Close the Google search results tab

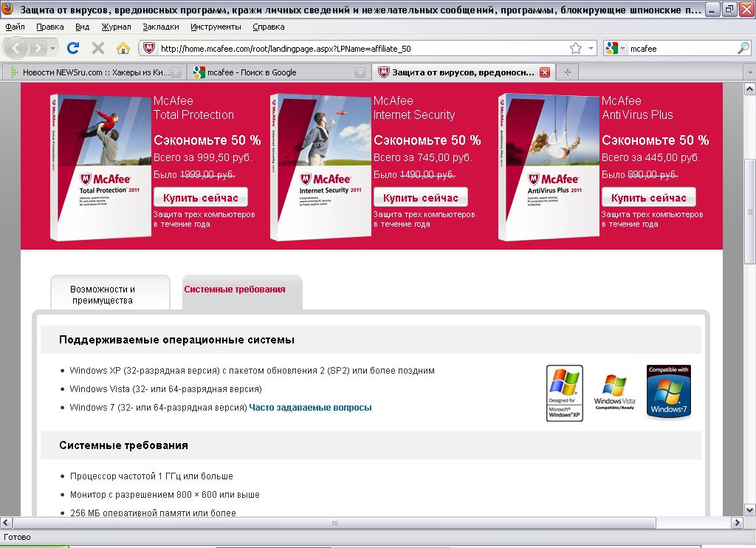coord(360,72)
